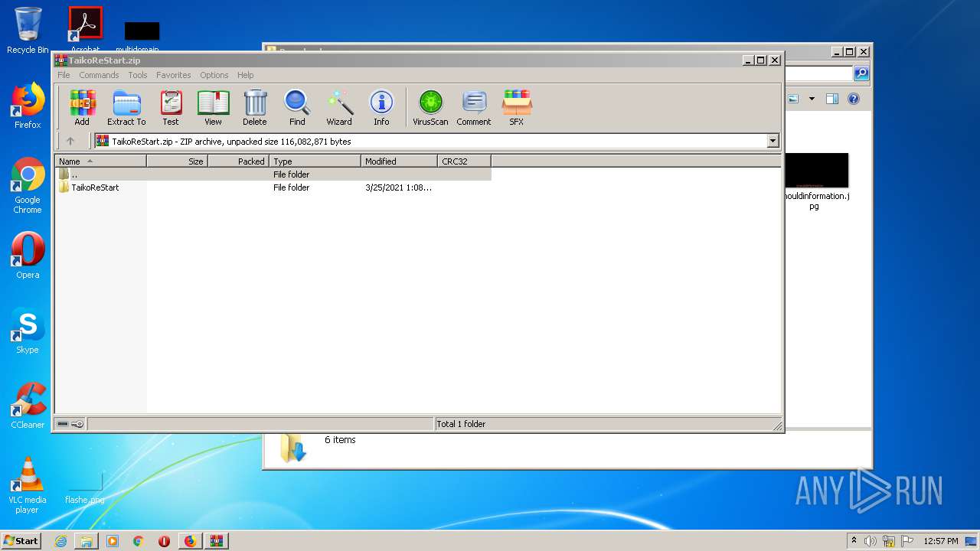Click the Firefox desktop shortcut
The width and height of the screenshot is (980, 551).
28,106
